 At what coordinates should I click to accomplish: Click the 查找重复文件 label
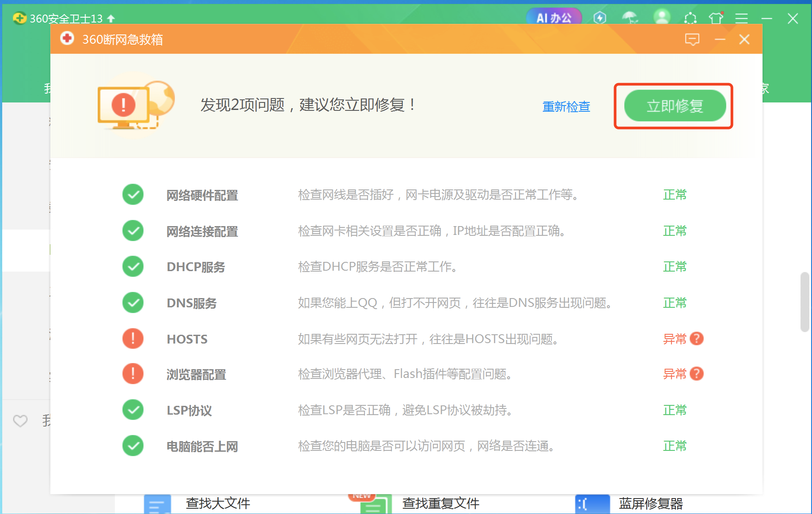pos(440,503)
